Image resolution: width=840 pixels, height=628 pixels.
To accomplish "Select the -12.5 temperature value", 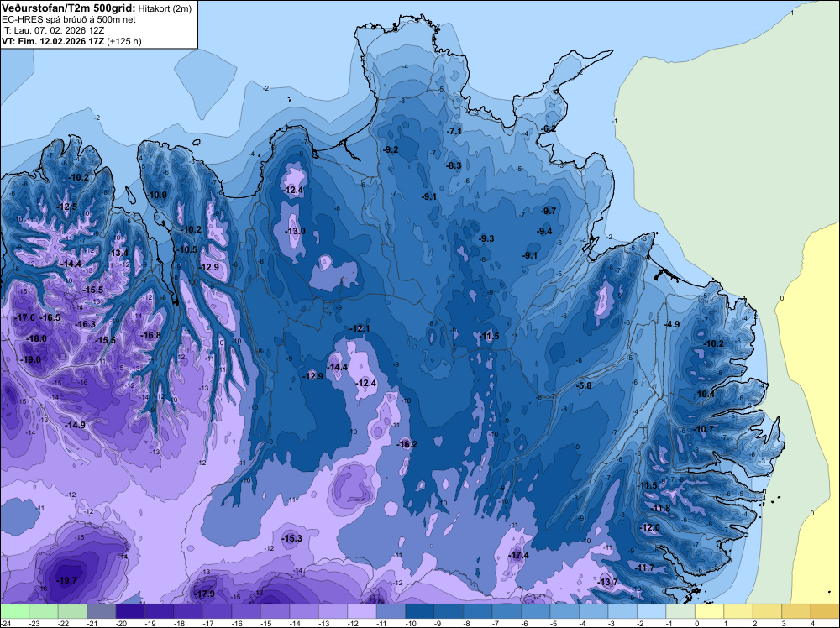I will pos(67,207).
